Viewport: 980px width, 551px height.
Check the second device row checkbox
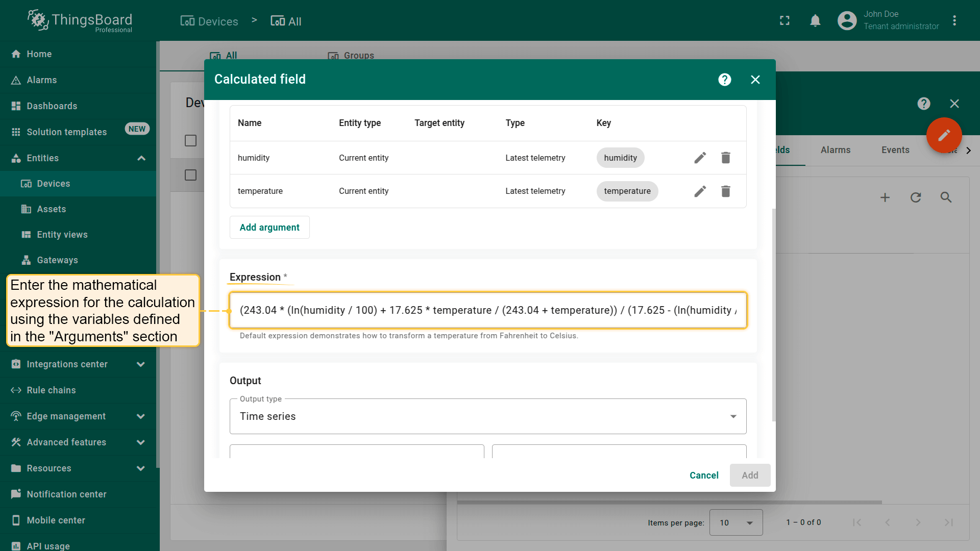click(x=190, y=176)
